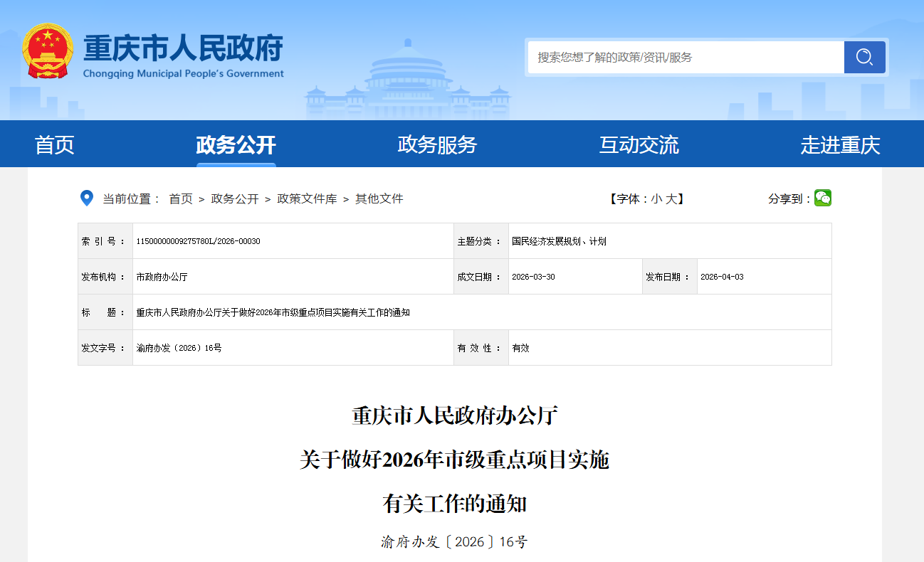Click the 重庆市人民政府 site title text
This screenshot has height=562, width=924.
183,48
